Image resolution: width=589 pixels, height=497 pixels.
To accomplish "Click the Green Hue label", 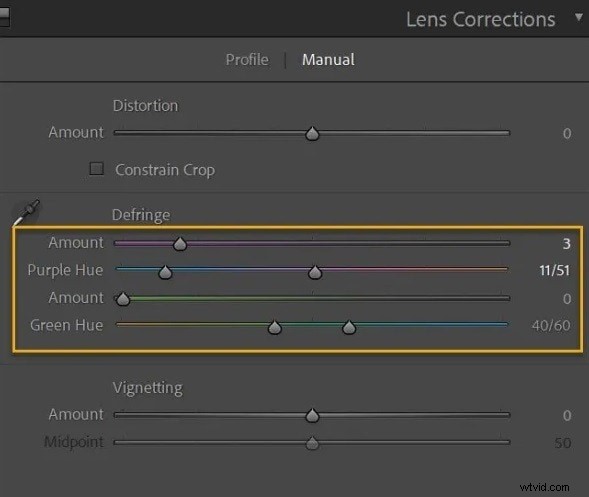I will point(66,325).
